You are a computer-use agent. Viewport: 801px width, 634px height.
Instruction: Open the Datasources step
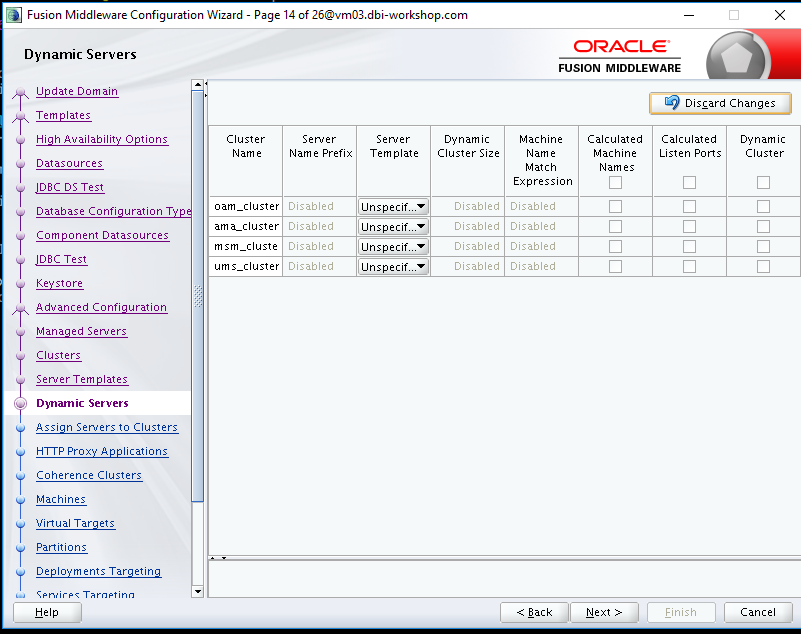pyautogui.click(x=69, y=163)
